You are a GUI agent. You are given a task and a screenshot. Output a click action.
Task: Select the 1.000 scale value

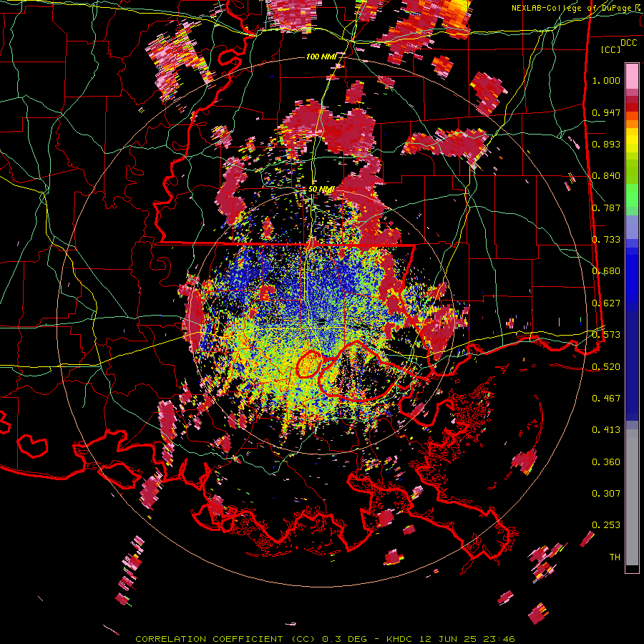606,80
